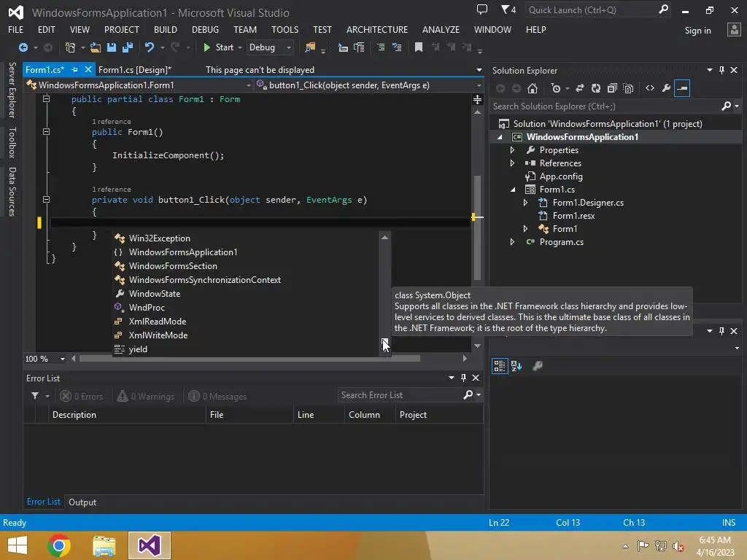
Task: Open the TOOLS menu
Action: [285, 29]
